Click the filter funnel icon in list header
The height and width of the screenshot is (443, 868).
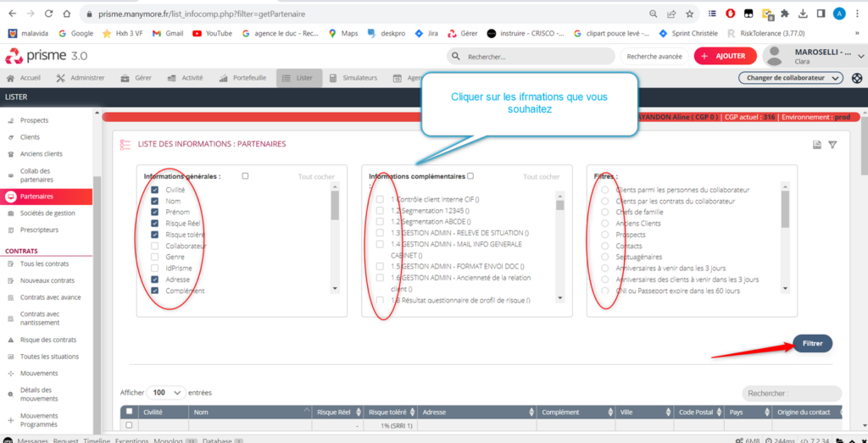tap(832, 145)
